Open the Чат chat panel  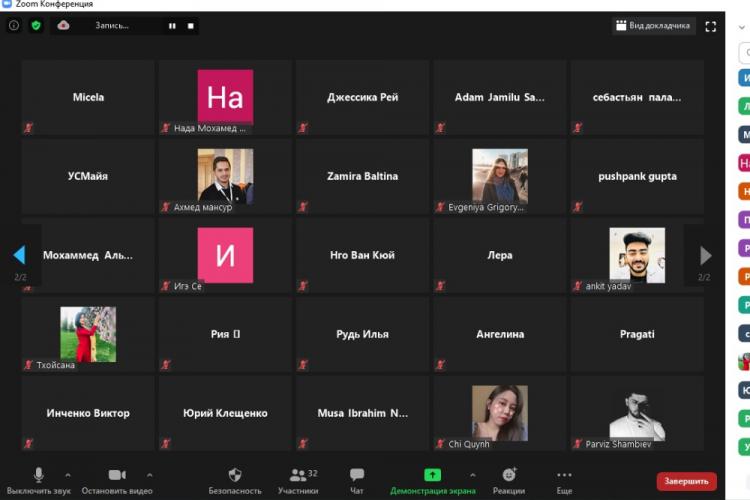point(357,480)
